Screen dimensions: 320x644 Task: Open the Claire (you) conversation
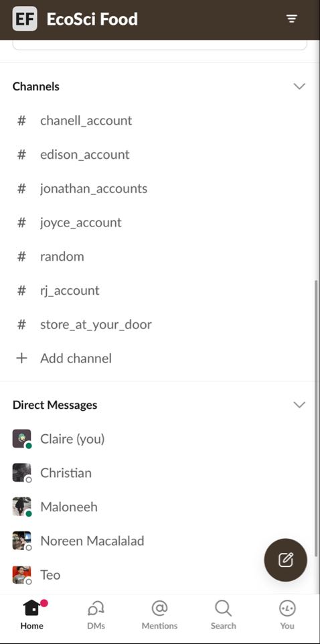[x=160, y=439]
